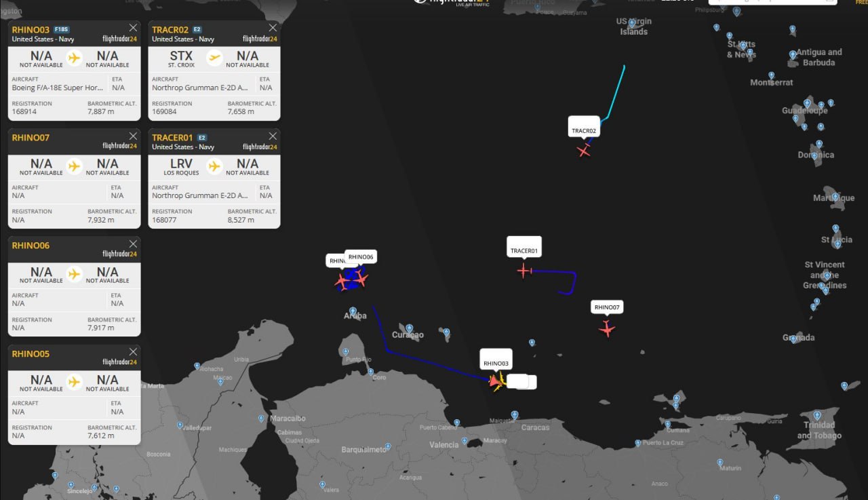Close the TRACR02 flight card
The width and height of the screenshot is (868, 500).
coord(273,28)
